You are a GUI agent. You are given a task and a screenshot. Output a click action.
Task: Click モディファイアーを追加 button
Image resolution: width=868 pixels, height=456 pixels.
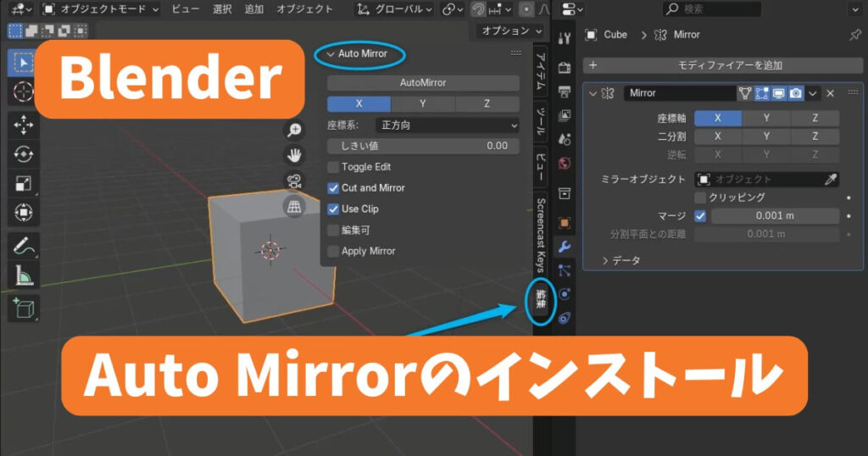722,66
